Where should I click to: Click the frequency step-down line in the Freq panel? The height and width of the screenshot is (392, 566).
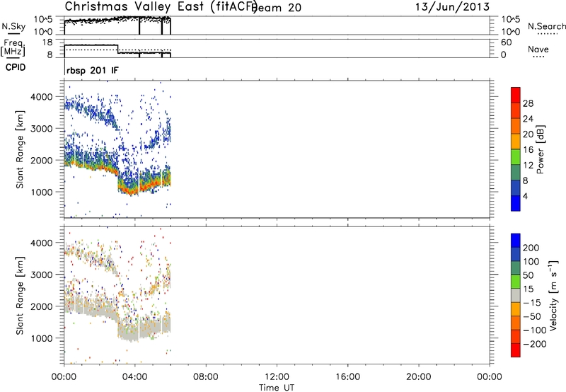(118, 49)
